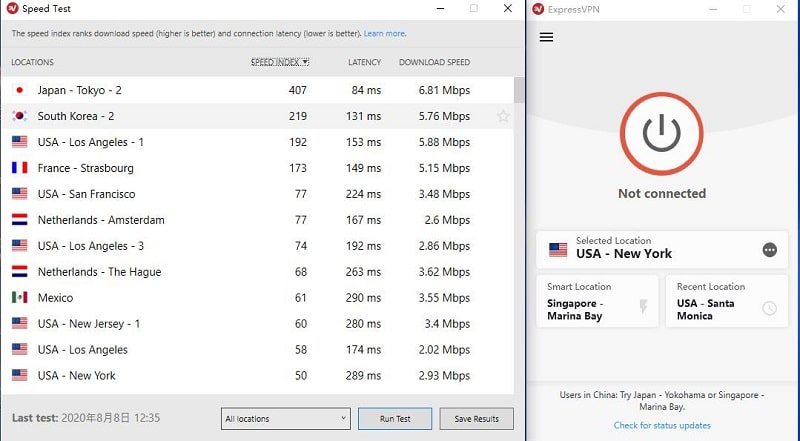
Task: Click the flag in Selected Location card
Action: click(558, 250)
